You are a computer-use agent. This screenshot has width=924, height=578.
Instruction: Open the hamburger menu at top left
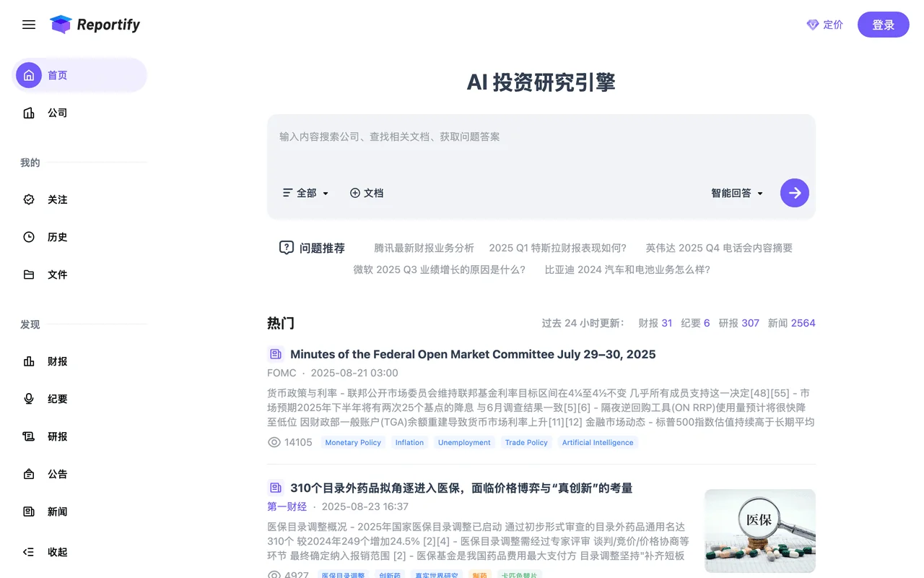(28, 24)
